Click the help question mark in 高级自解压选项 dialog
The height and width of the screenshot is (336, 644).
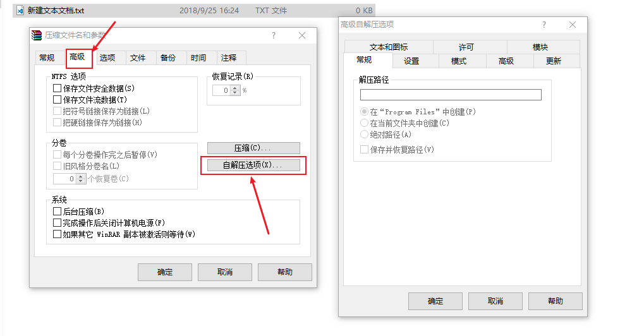tap(544, 25)
